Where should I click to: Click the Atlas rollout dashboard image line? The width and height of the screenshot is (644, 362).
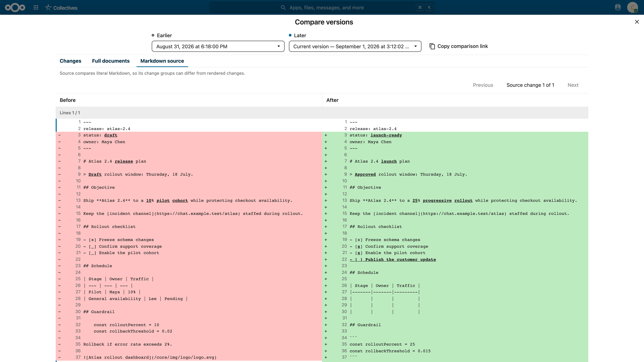click(x=150, y=357)
